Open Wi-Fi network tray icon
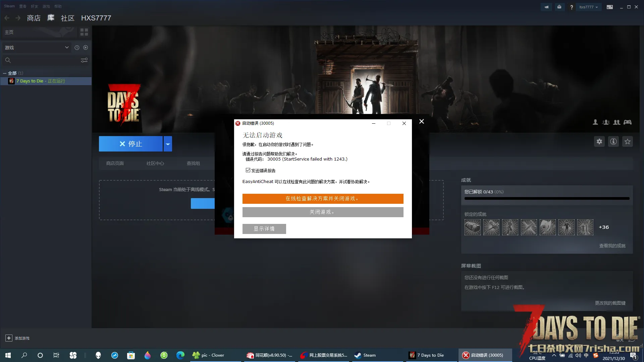Image resolution: width=644 pixels, height=362 pixels. pyautogui.click(x=571, y=355)
